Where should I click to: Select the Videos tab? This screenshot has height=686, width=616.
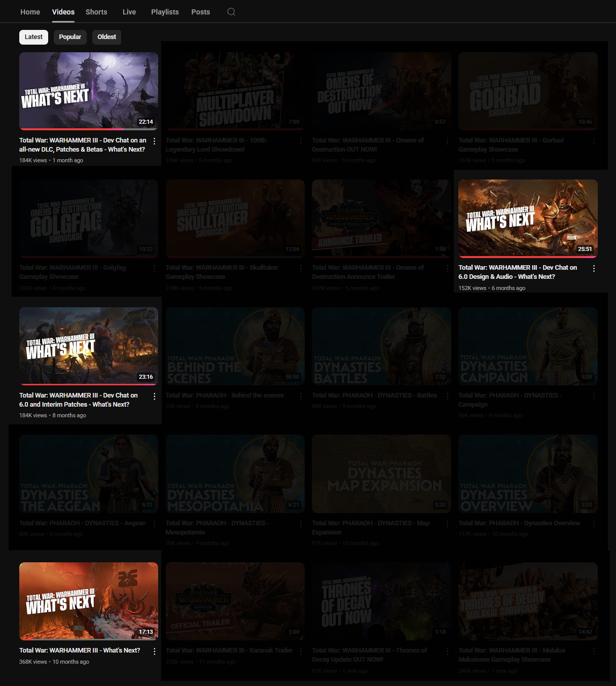coord(63,12)
